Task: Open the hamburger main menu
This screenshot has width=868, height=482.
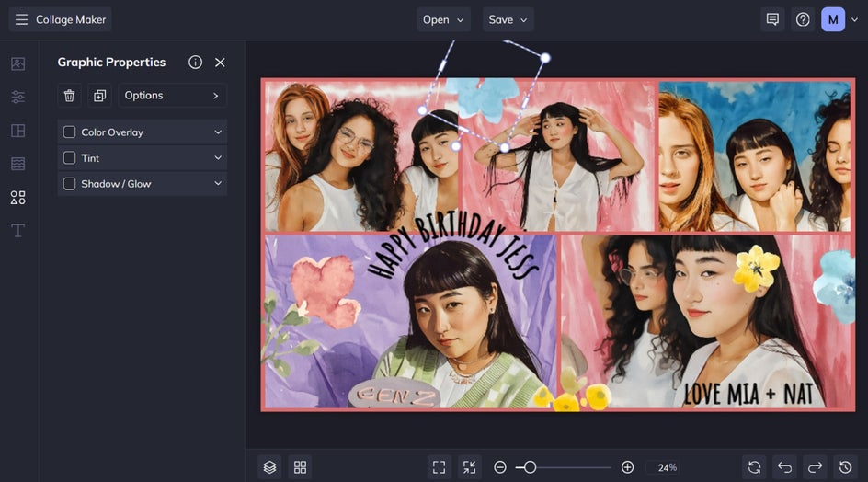Action: coord(21,20)
